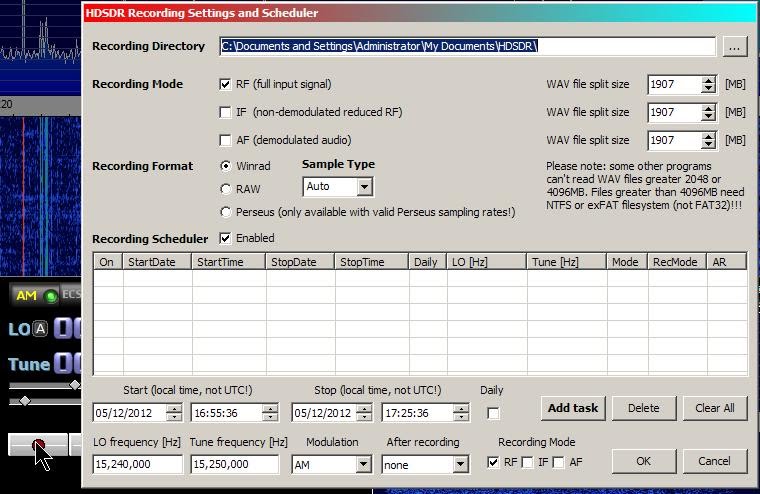
Task: Click the RecMode column header
Action: [677, 262]
